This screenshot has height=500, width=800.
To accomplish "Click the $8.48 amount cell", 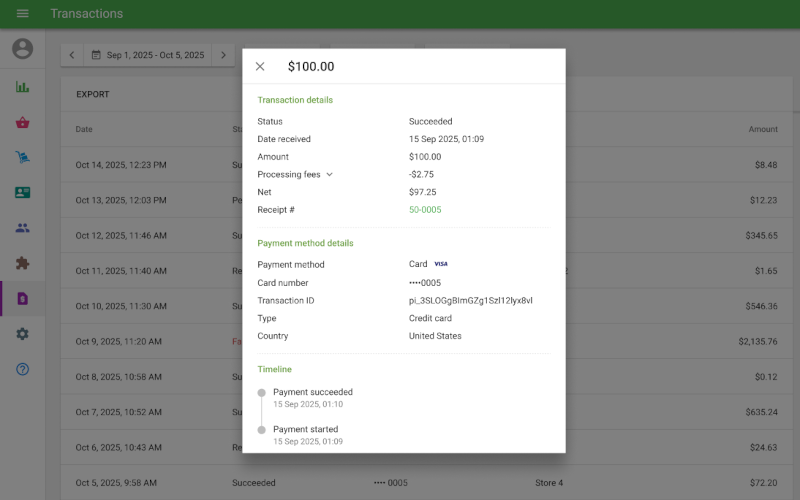I will coord(766,165).
